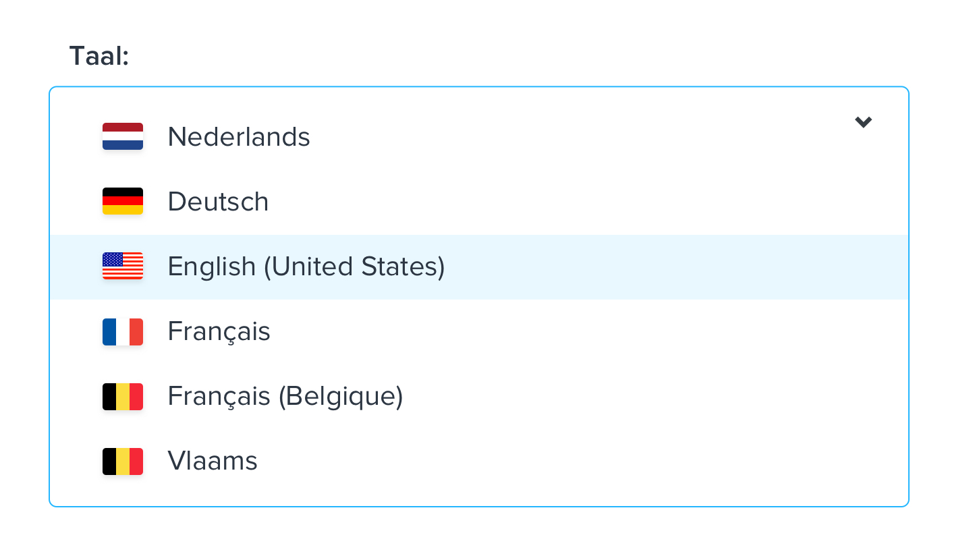The width and height of the screenshot is (973, 560).
Task: Click the French tricolor flag icon
Action: [123, 332]
